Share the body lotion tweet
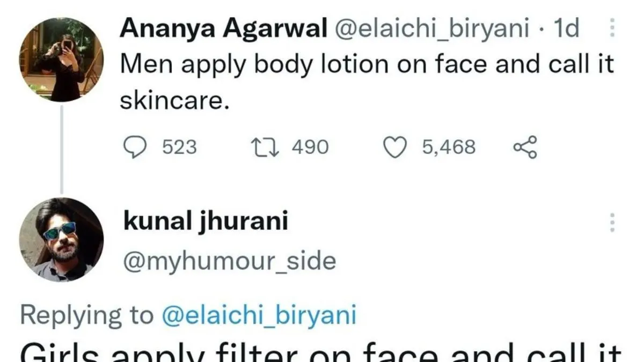Viewport: 644px width, 362px height. click(x=525, y=147)
